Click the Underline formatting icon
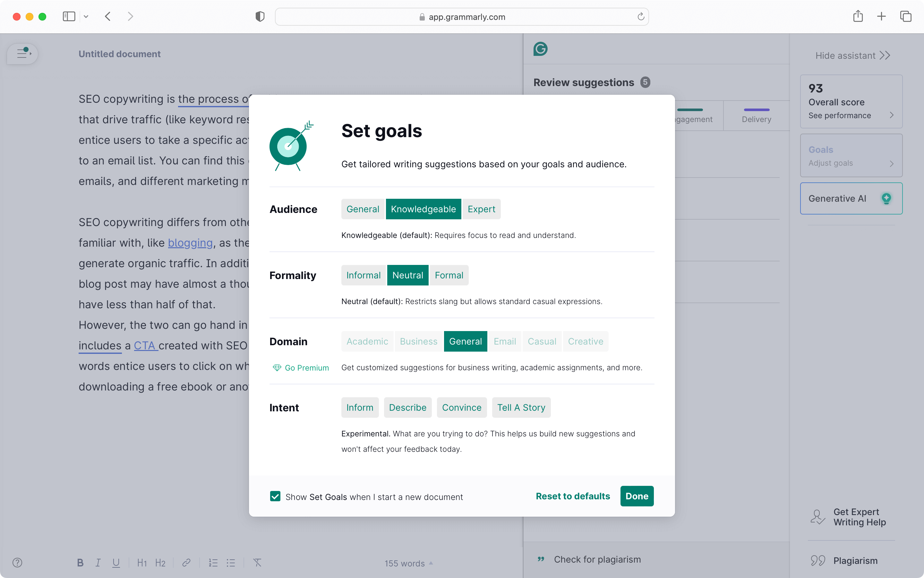The width and height of the screenshot is (924, 578). [116, 563]
